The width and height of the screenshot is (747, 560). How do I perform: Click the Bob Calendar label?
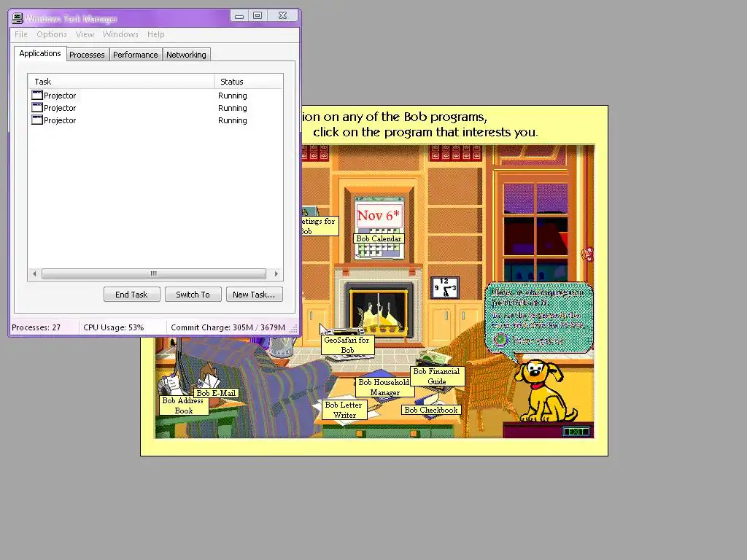(379, 238)
